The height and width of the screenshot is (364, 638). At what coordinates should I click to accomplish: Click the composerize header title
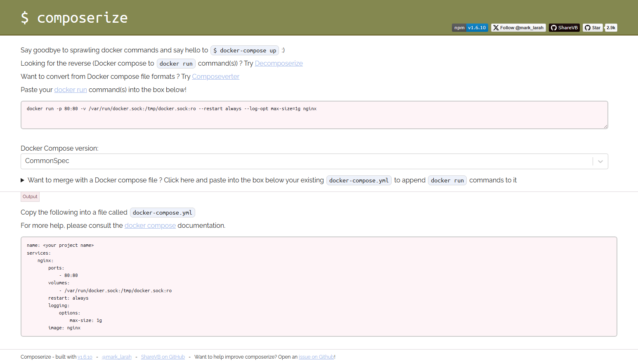click(74, 18)
